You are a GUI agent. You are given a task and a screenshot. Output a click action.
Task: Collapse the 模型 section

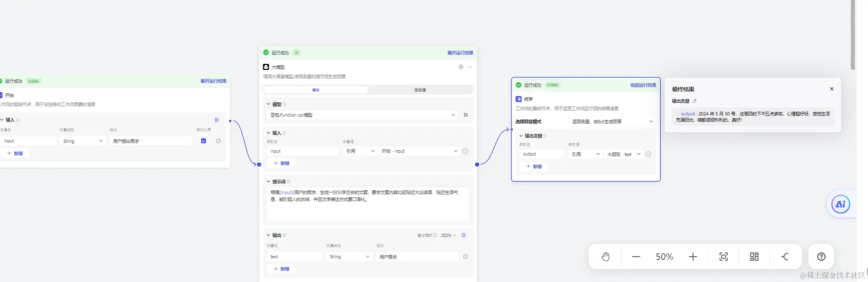point(269,104)
